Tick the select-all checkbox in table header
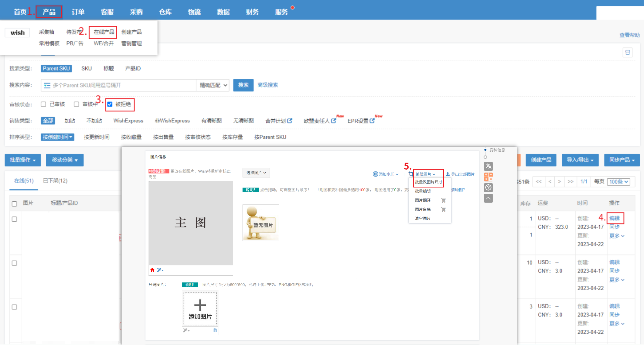Image resolution: width=644 pixels, height=345 pixels. (14, 204)
